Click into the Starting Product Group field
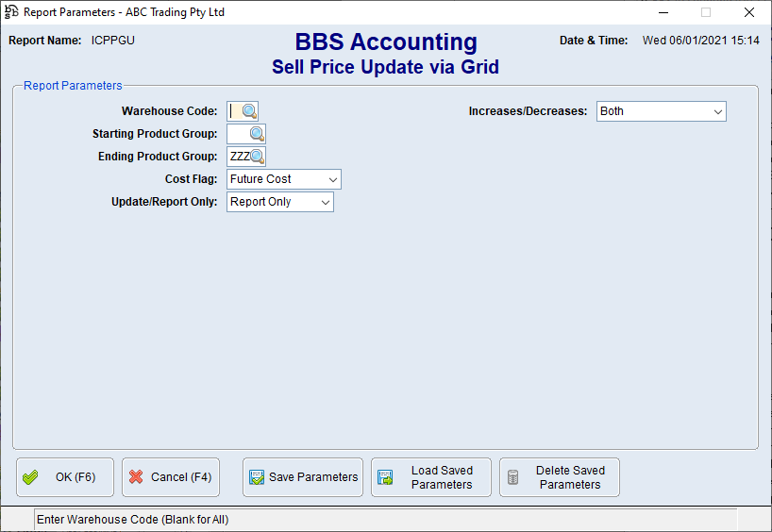The width and height of the screenshot is (772, 532). coord(238,134)
